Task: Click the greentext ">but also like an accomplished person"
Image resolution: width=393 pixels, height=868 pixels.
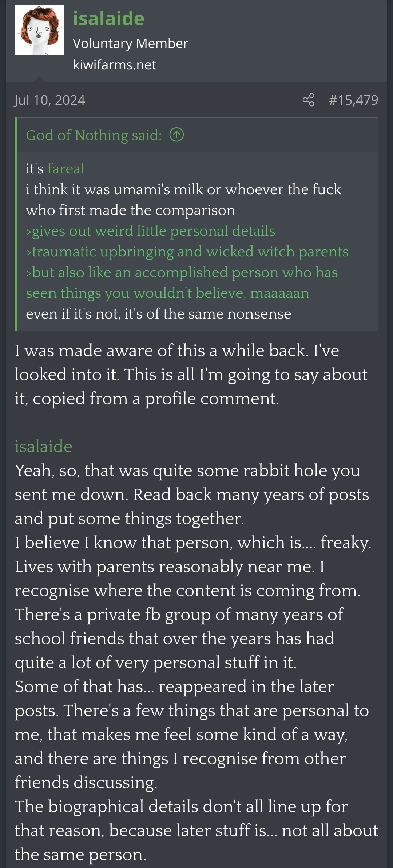Action: tap(182, 272)
